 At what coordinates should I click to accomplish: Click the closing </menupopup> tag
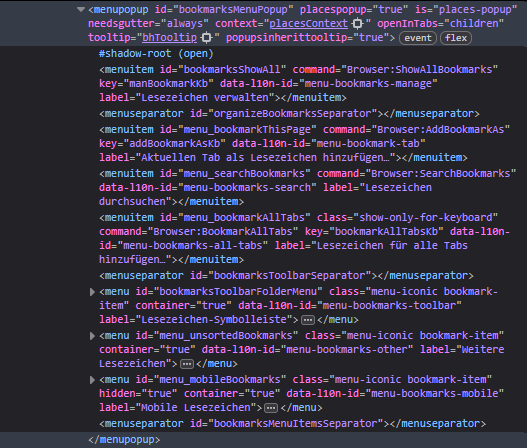coord(124,440)
